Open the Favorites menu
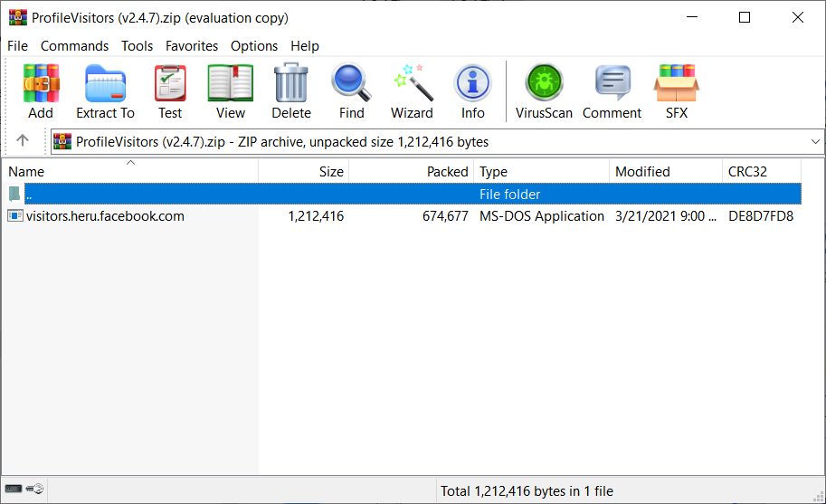 pyautogui.click(x=192, y=46)
